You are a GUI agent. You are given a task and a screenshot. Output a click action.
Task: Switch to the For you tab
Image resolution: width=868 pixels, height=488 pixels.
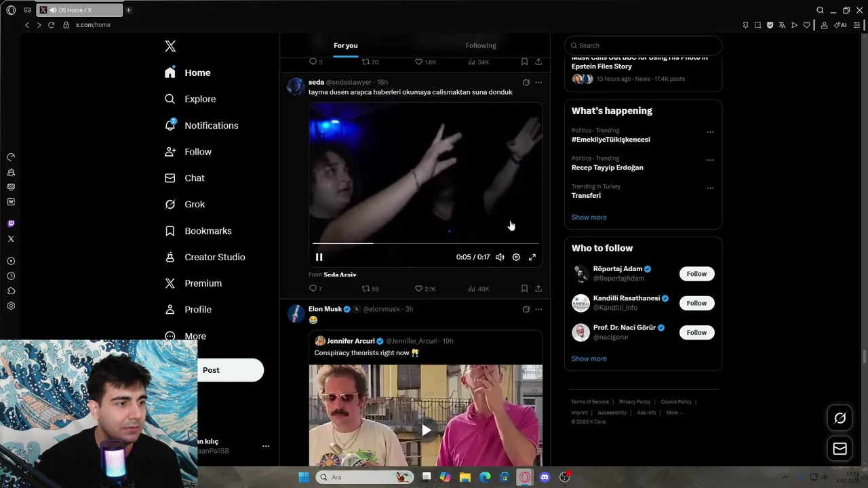(345, 45)
